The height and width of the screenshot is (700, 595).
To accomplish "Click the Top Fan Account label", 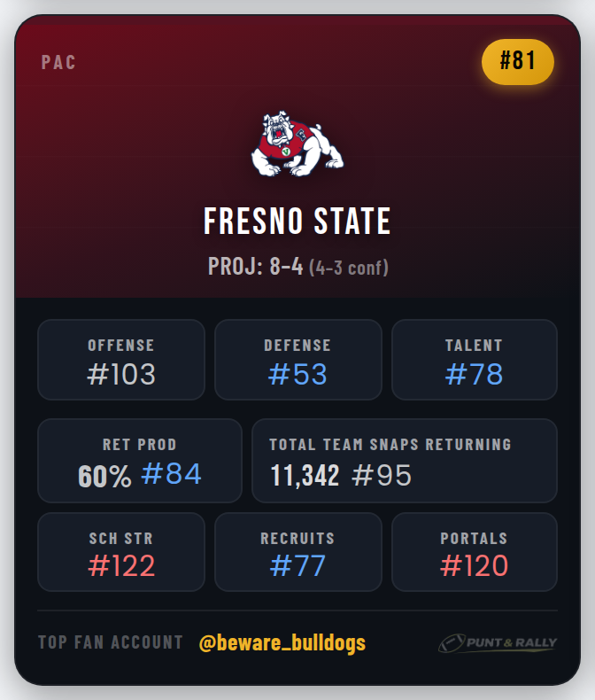I will click(111, 642).
